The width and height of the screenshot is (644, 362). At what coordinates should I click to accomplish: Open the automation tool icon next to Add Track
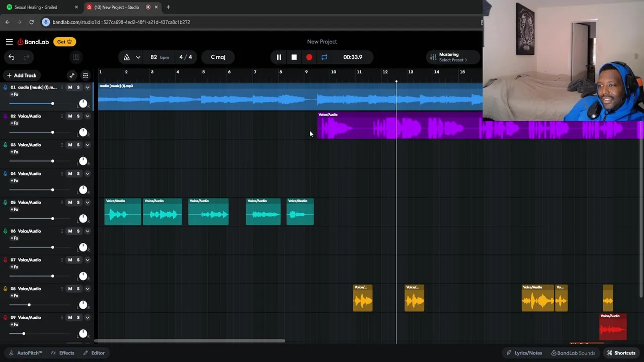(x=72, y=75)
